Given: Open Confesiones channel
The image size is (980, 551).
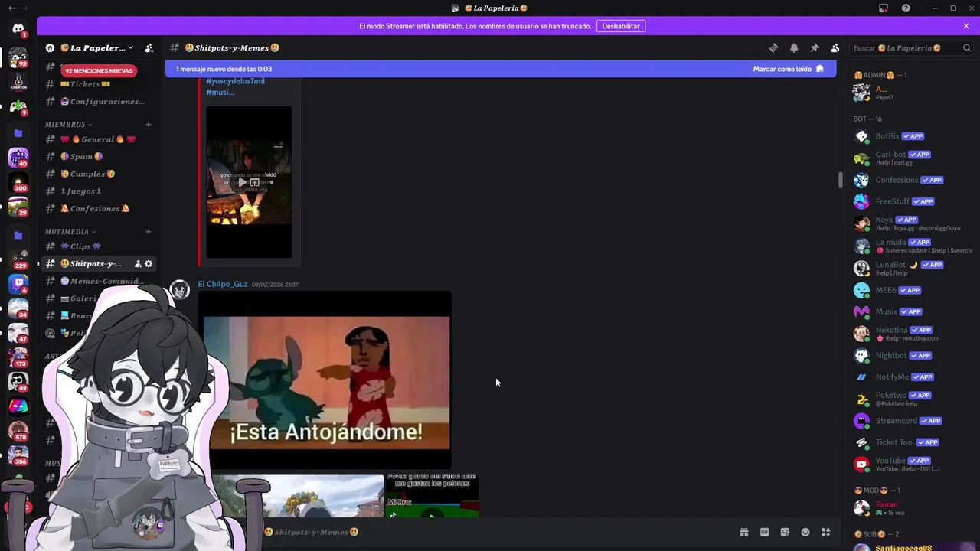Looking at the screenshot, I should tap(98, 208).
